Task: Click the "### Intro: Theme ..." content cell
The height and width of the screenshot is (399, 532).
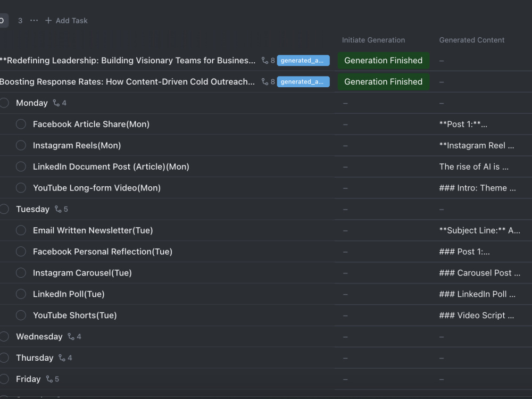Action: [477, 188]
